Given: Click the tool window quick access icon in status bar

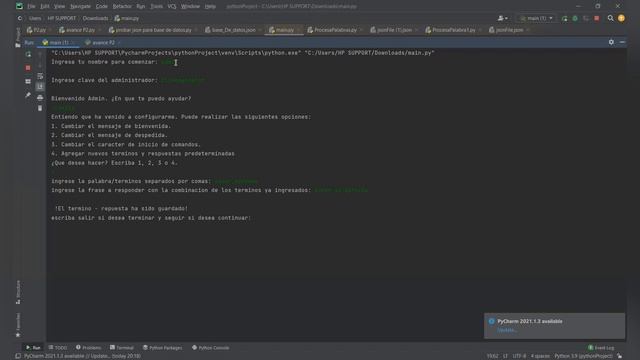Looking at the screenshot, I should point(18,356).
